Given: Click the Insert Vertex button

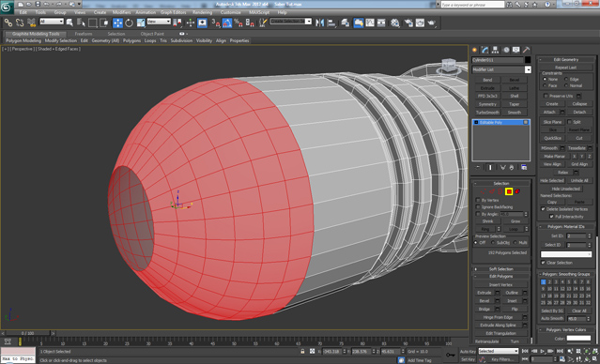Looking at the screenshot, I should click(x=500, y=285).
